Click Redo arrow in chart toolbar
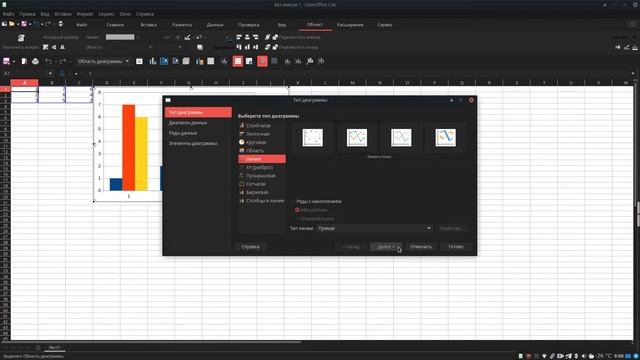Screen dimensions: 640x360 [62, 61]
